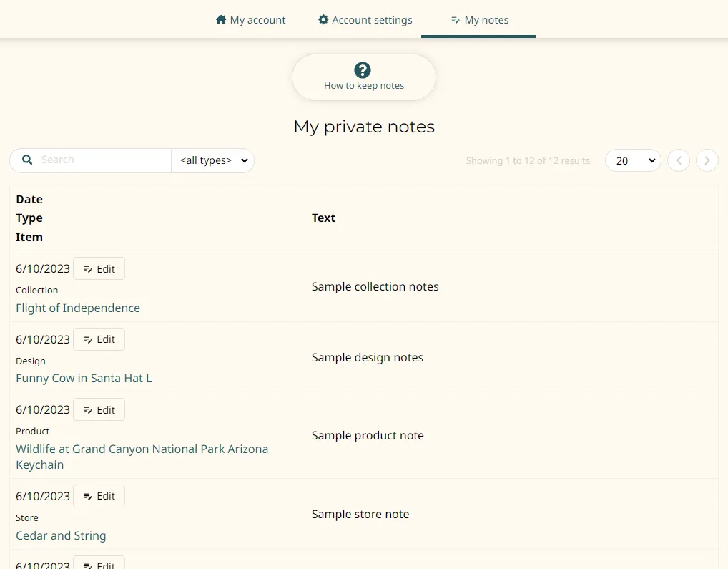Edit the Funny Cow design note
The image size is (728, 569).
99,339
